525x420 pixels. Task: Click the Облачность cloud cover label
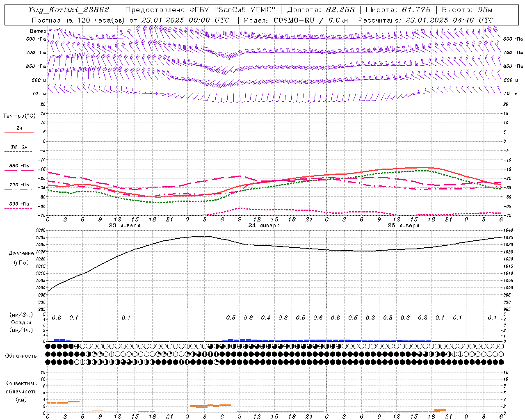[21, 356]
